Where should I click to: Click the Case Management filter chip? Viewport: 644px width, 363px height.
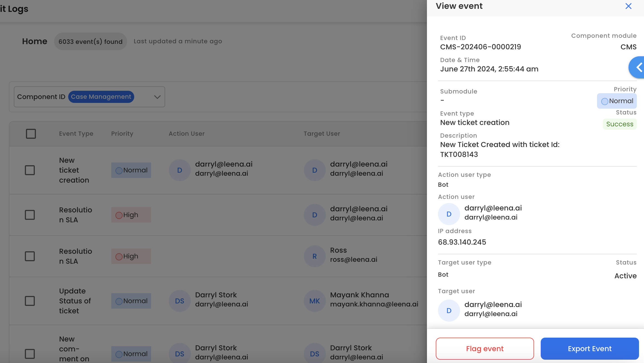(x=101, y=97)
